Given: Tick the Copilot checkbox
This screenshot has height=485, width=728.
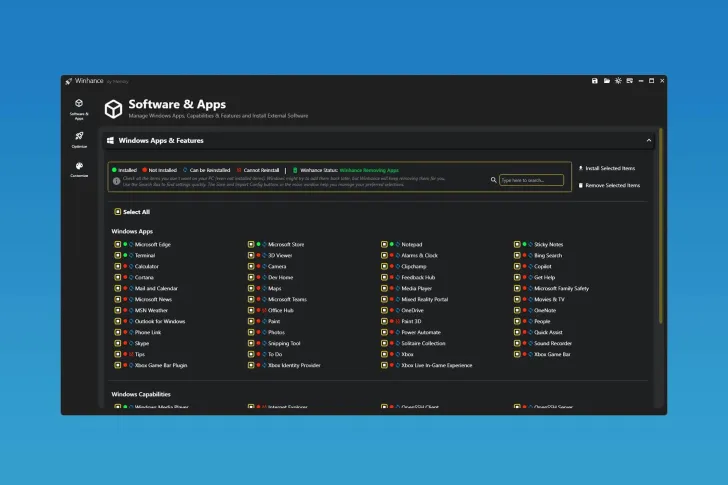Looking at the screenshot, I should [x=517, y=266].
